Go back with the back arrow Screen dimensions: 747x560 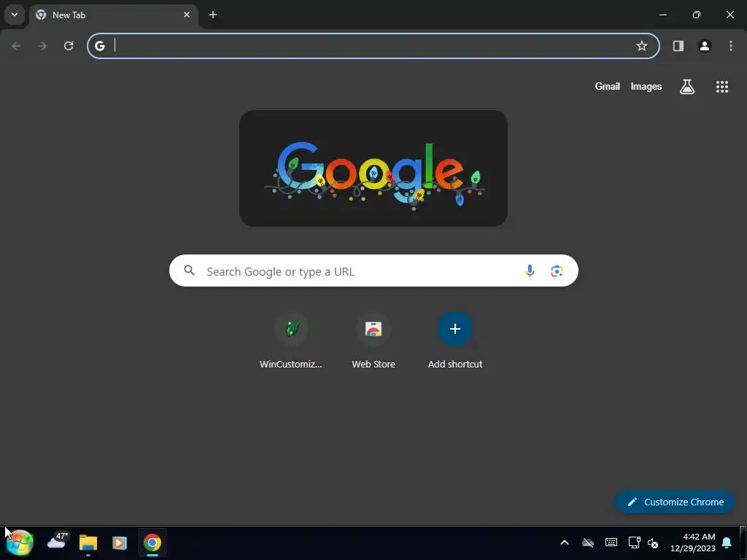[x=16, y=46]
